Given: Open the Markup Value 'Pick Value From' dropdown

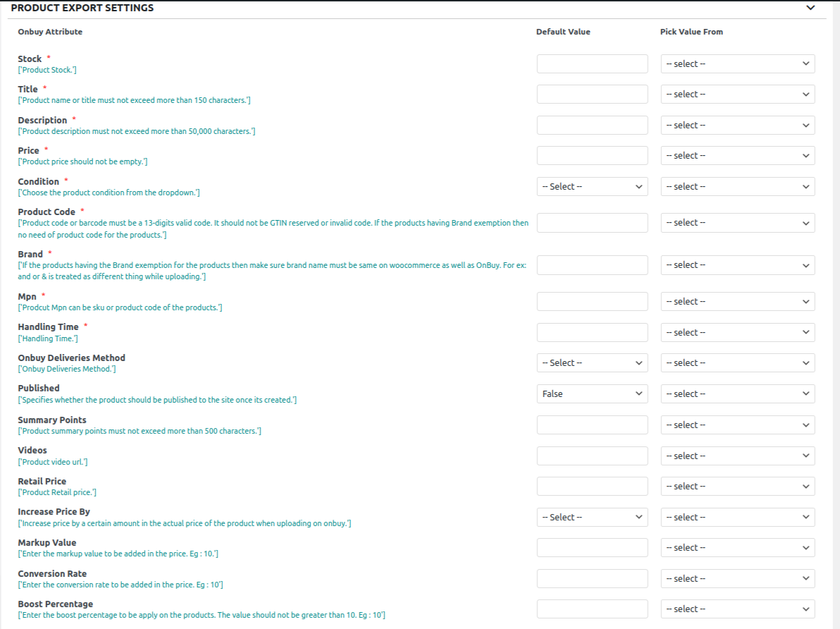Looking at the screenshot, I should pyautogui.click(x=738, y=548).
